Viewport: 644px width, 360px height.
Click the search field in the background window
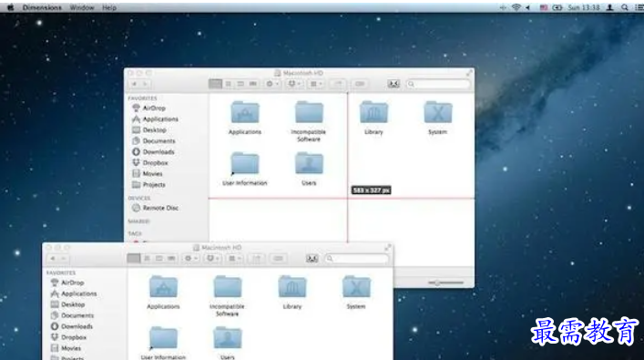(438, 84)
